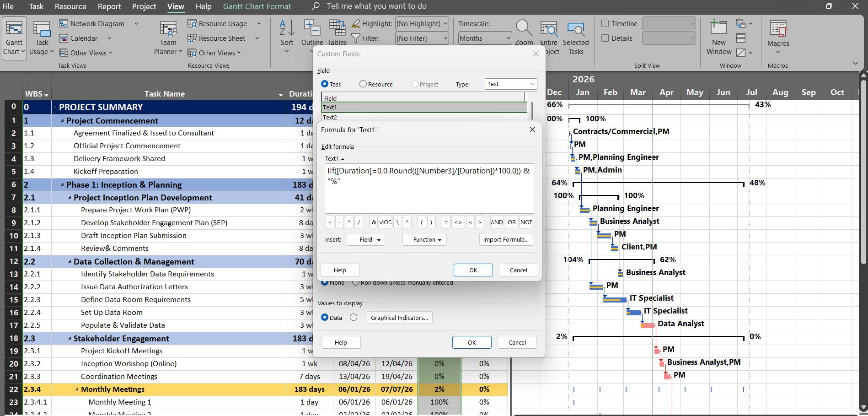
Task: Collapse the Monthly Meetings summary task
Action: point(77,389)
